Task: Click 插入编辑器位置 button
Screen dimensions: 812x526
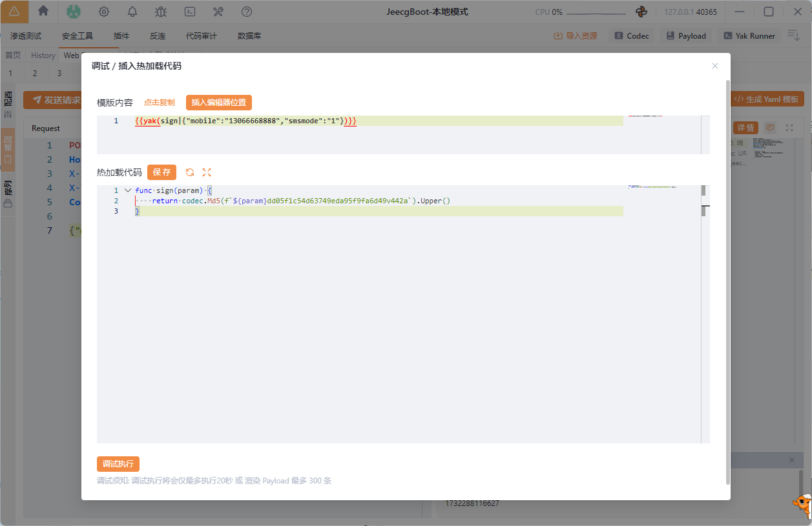Action: [x=218, y=103]
